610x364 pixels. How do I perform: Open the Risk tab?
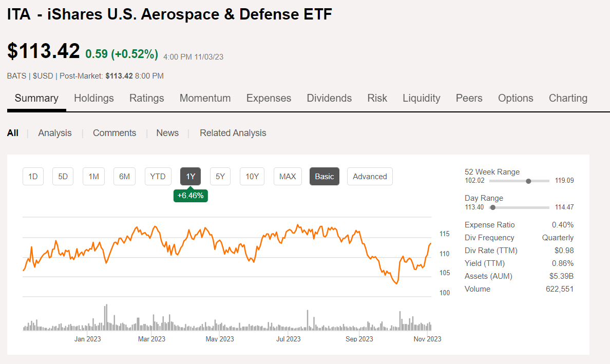(x=377, y=98)
